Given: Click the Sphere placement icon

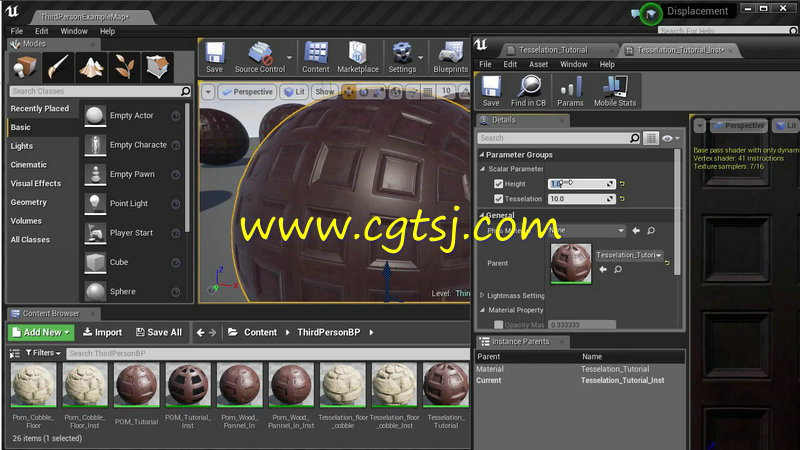Looking at the screenshot, I should pyautogui.click(x=95, y=291).
